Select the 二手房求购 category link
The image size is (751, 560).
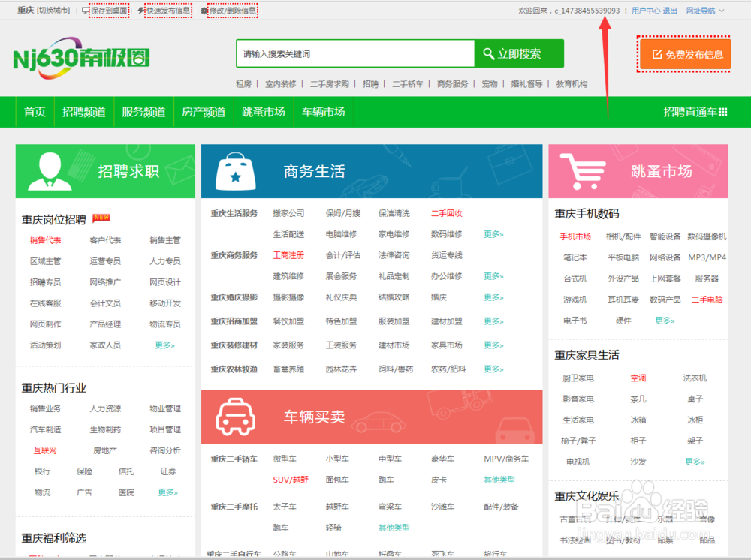pyautogui.click(x=327, y=84)
